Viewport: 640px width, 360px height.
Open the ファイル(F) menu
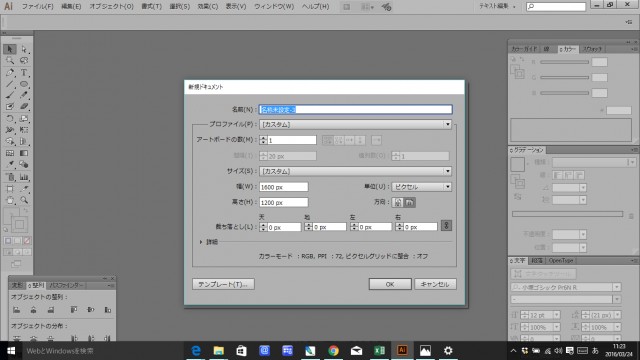[38, 7]
